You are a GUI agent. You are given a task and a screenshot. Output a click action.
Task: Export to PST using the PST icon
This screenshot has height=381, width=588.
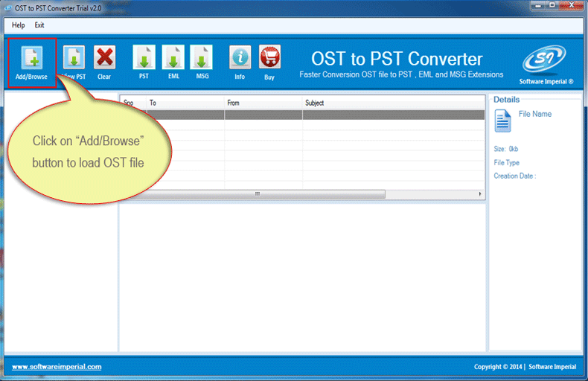click(x=144, y=57)
